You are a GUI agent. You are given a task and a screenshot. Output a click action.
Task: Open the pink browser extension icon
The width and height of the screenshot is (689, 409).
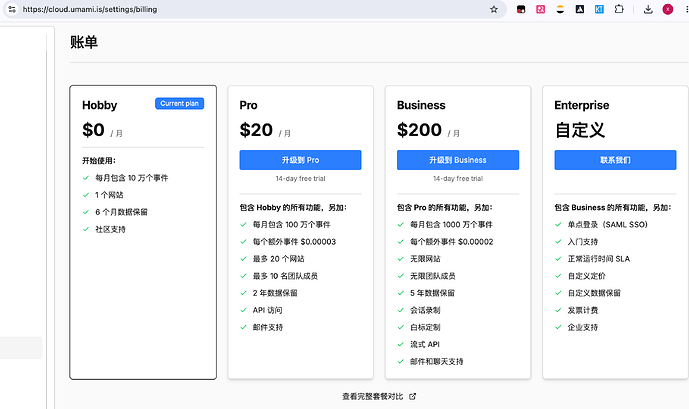pos(540,9)
